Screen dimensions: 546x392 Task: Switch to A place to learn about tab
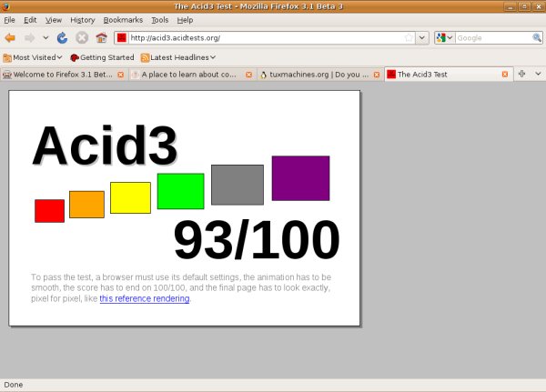(x=188, y=75)
